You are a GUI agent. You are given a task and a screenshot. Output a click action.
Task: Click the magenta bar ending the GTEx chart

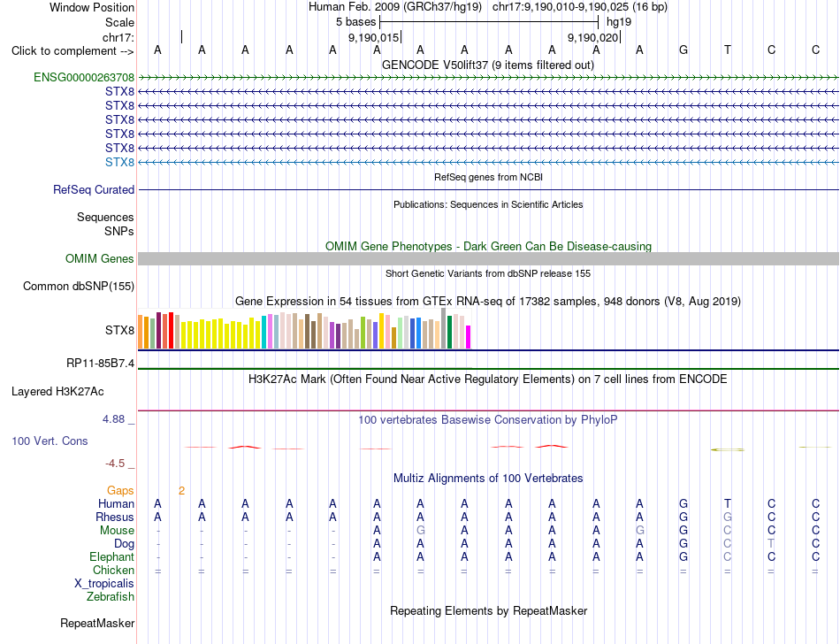469,337
